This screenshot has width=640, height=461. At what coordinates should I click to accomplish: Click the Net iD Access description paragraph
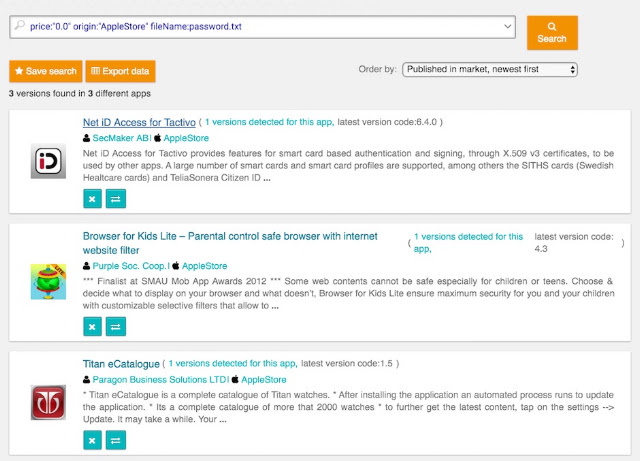348,165
